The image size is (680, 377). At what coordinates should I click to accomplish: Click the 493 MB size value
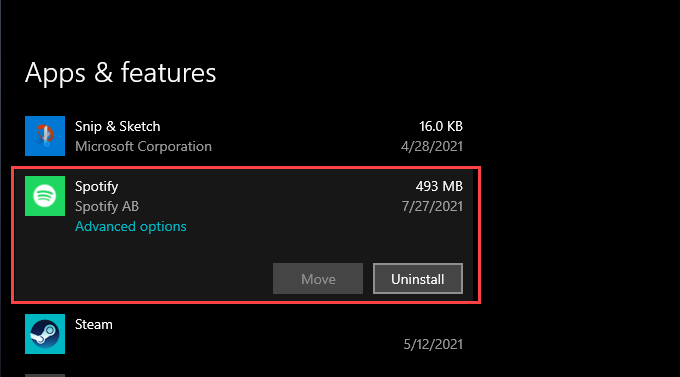pyautogui.click(x=439, y=187)
